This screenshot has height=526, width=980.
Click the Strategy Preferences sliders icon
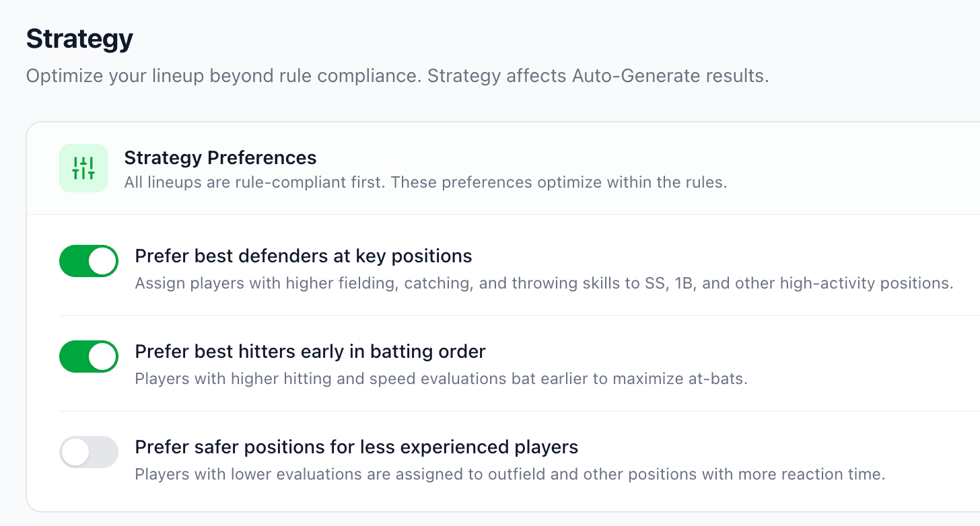[x=83, y=167]
